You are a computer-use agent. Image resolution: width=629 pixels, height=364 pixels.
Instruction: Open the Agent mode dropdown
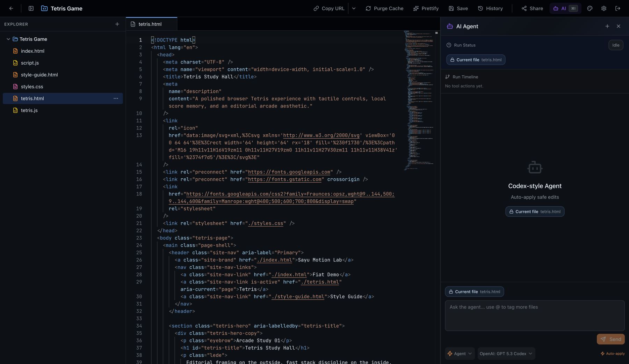[x=460, y=354]
